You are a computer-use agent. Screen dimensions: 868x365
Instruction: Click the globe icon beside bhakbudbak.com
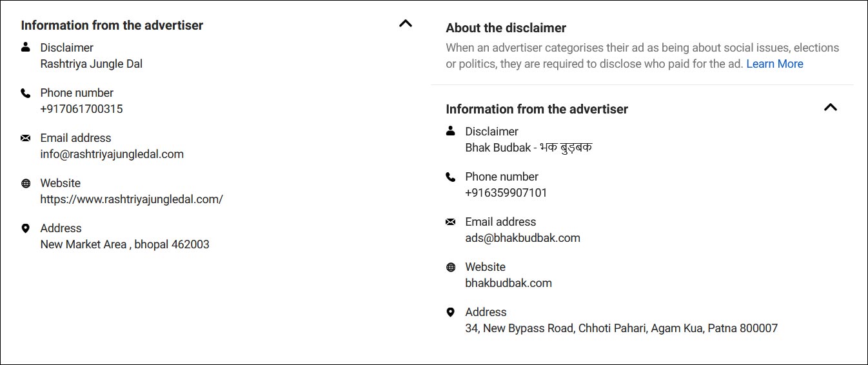[x=451, y=267]
